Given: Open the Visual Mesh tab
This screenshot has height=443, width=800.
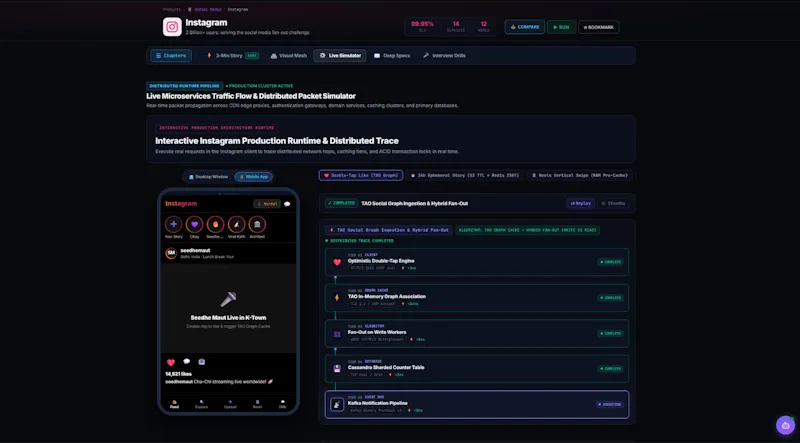Looking at the screenshot, I should tap(289, 56).
